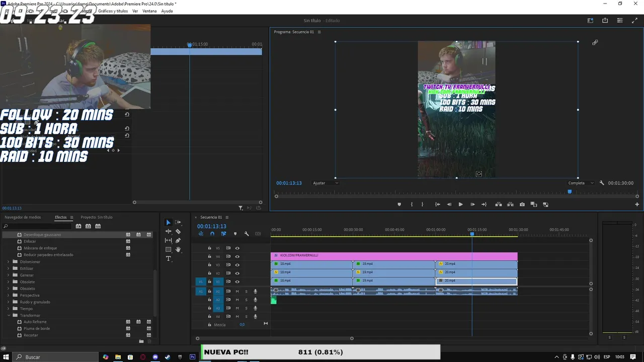Image resolution: width=644 pixels, height=362 pixels.
Task: Open the Workspaces icon at top right
Action: (590, 21)
